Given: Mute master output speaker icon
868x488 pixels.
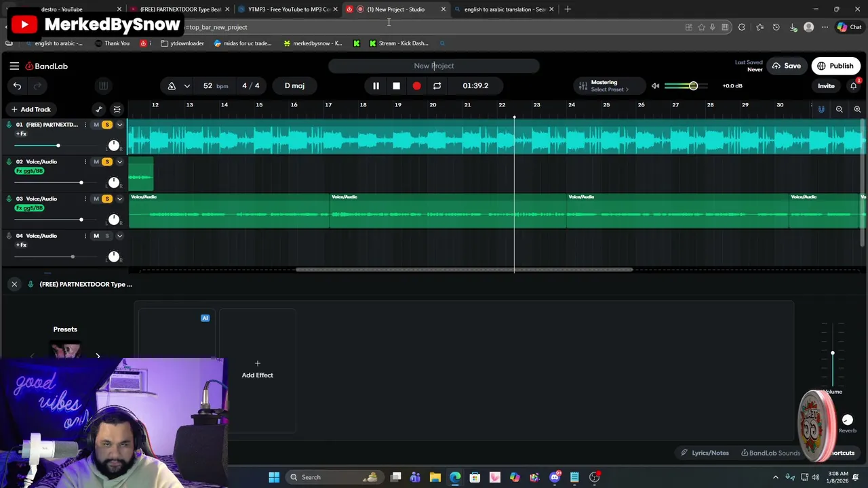Looking at the screenshot, I should pyautogui.click(x=655, y=85).
